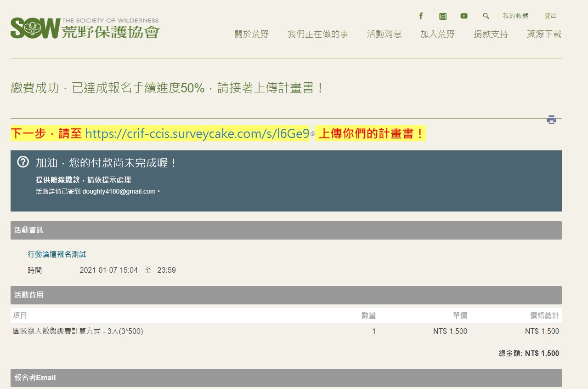Click the 價格總計 column header

click(x=544, y=315)
